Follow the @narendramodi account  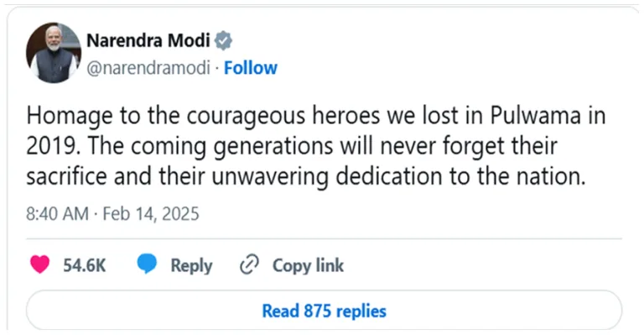coord(251,68)
